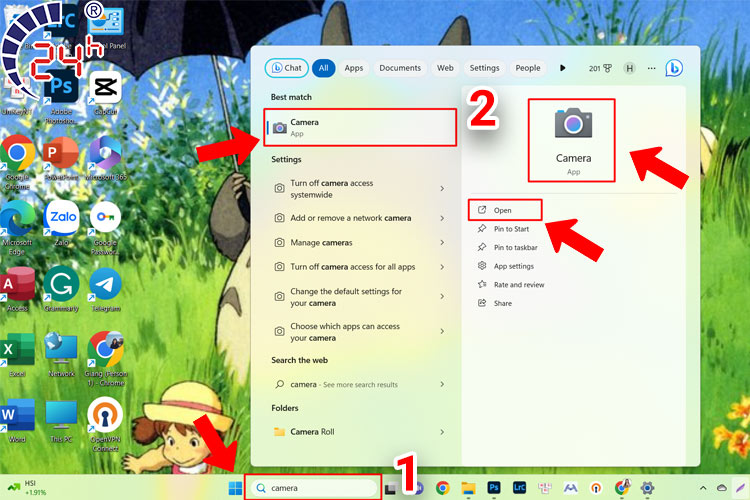Open the 201 rewards points badge
This screenshot has width=750, height=500.
click(x=600, y=68)
